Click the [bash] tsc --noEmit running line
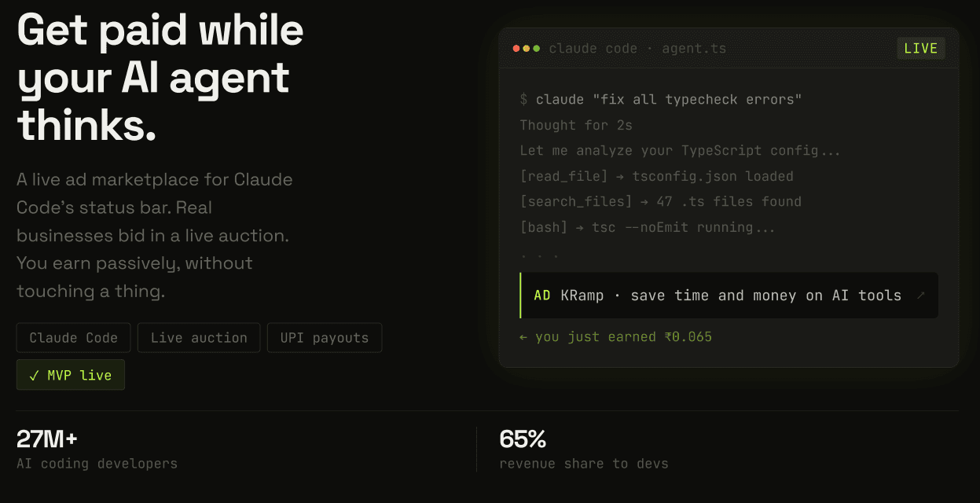Screen dimensions: 980x503 [x=648, y=228]
